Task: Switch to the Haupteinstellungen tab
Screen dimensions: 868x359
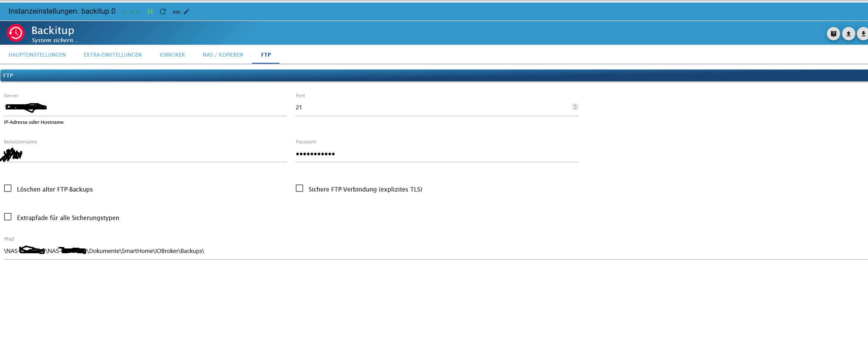Action: 37,55
